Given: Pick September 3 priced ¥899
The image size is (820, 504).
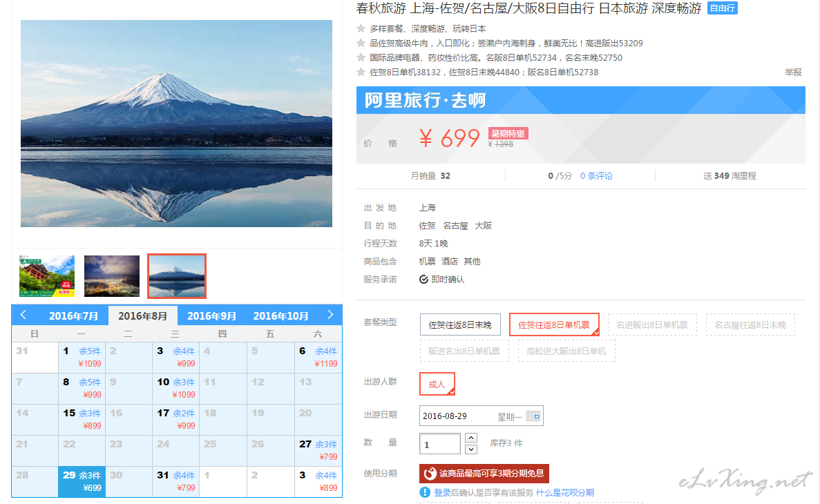Looking at the screenshot, I should (x=318, y=481).
